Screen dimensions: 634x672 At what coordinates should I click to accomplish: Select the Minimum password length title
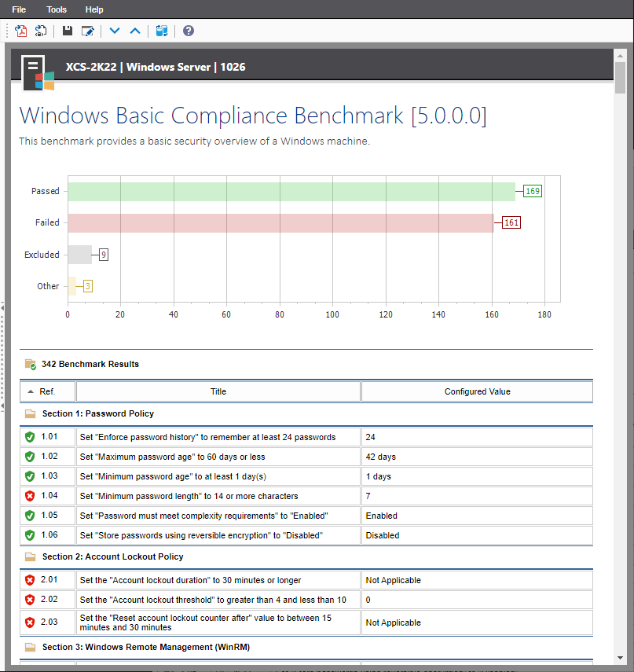point(189,496)
